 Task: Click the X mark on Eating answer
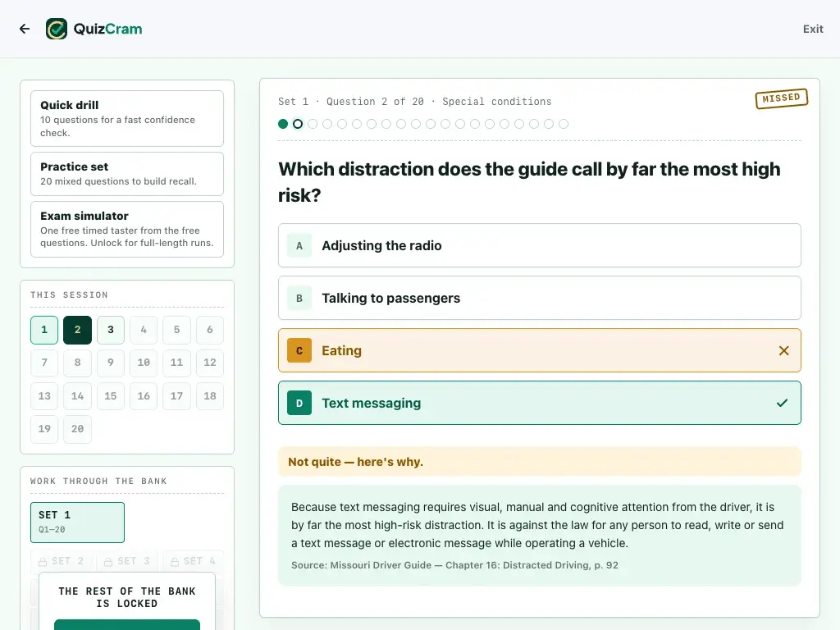[x=783, y=351]
